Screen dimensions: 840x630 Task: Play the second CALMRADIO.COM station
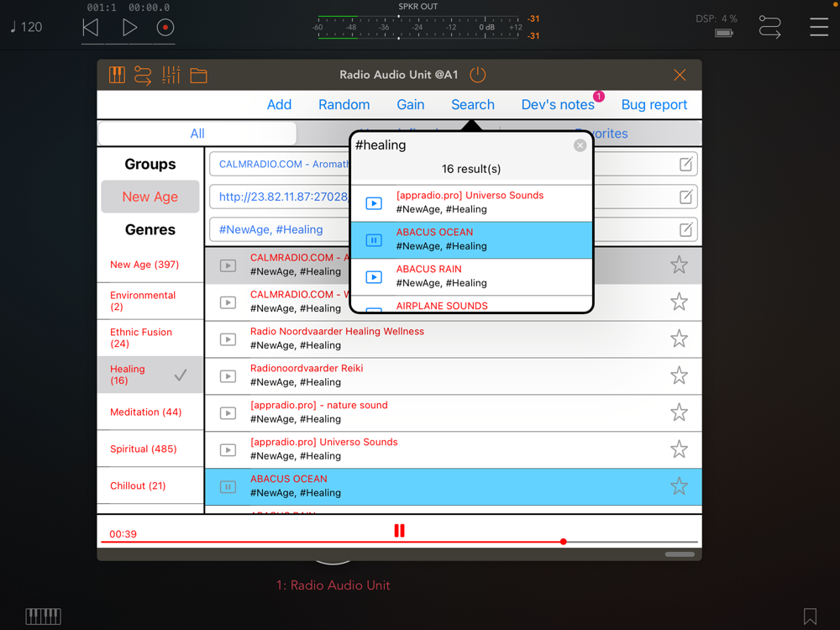[x=228, y=302]
